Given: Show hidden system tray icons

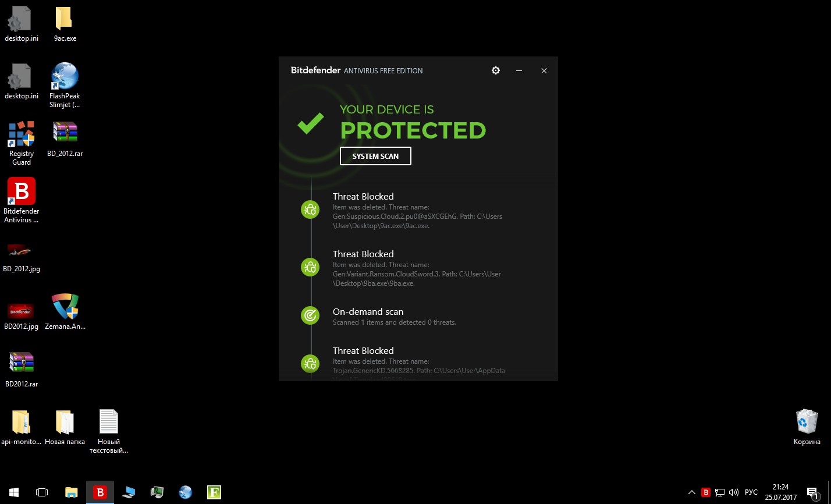Looking at the screenshot, I should click(692, 492).
